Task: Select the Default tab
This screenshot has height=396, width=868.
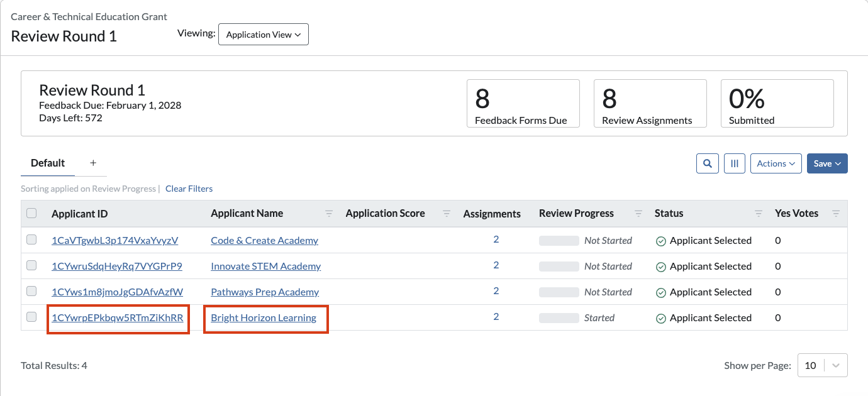Action: point(48,163)
